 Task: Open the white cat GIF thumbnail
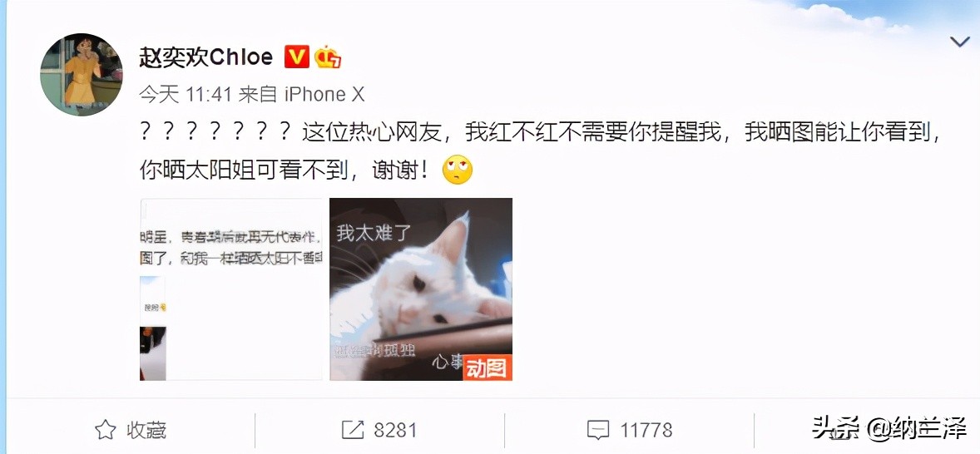point(421,289)
